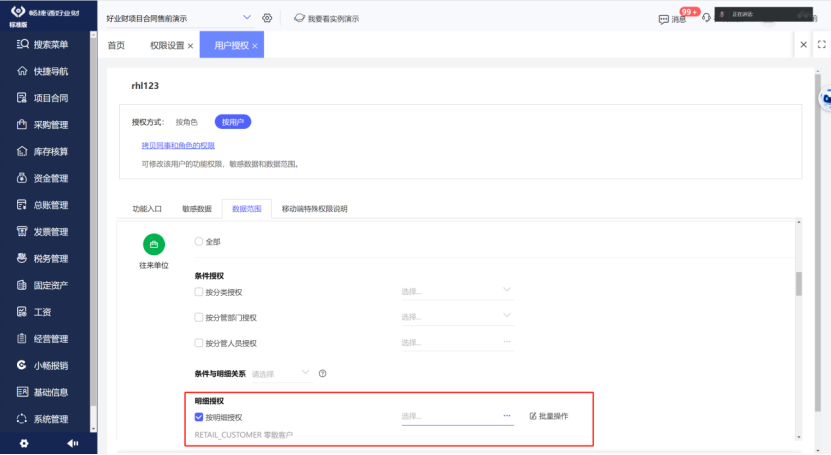Check the 按分类授权 checkbox
The height and width of the screenshot is (455, 831).
[199, 292]
